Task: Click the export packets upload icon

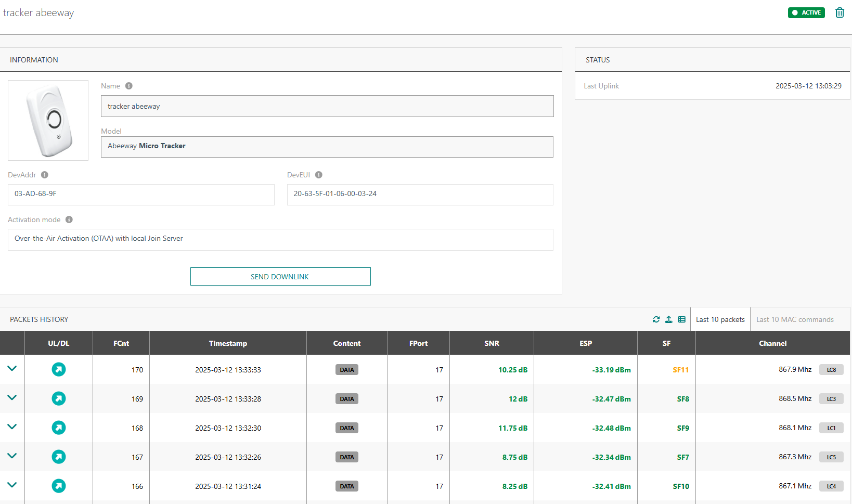Action: [x=669, y=319]
